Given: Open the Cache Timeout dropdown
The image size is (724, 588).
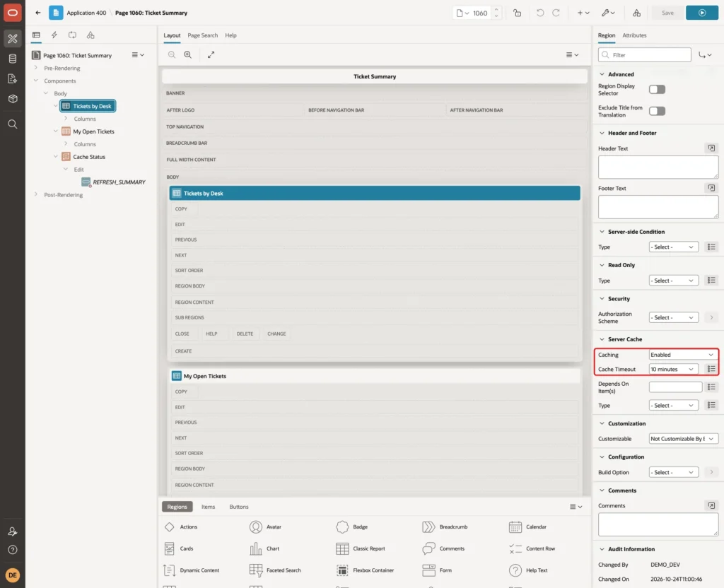Looking at the screenshot, I should (x=673, y=369).
